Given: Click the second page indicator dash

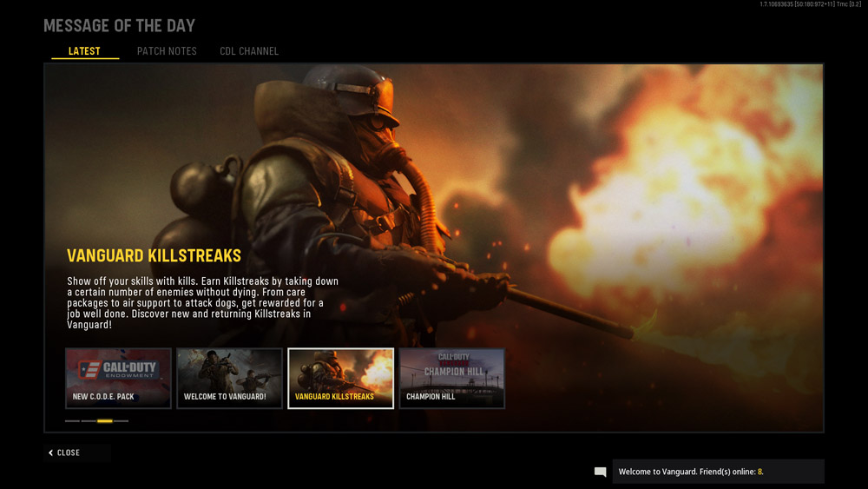Looking at the screenshot, I should click(89, 421).
